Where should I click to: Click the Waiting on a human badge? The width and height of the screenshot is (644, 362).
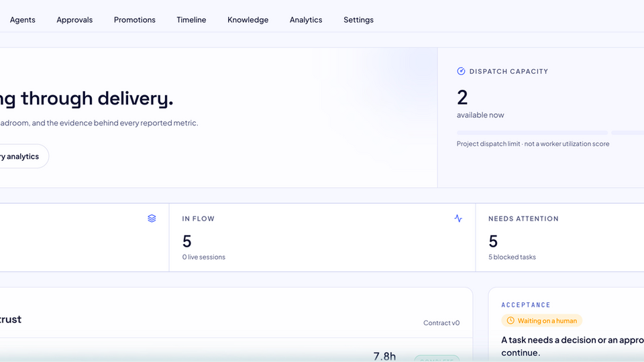(x=542, y=320)
